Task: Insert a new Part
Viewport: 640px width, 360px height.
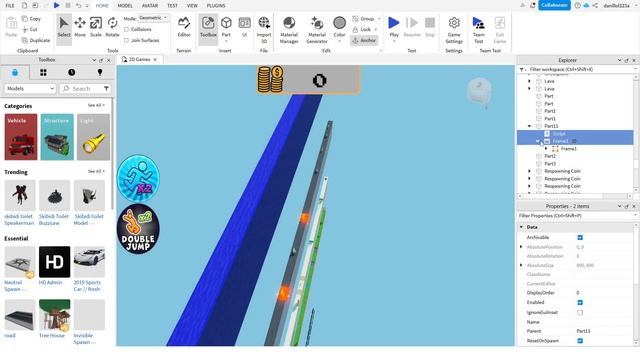Action: [226, 27]
